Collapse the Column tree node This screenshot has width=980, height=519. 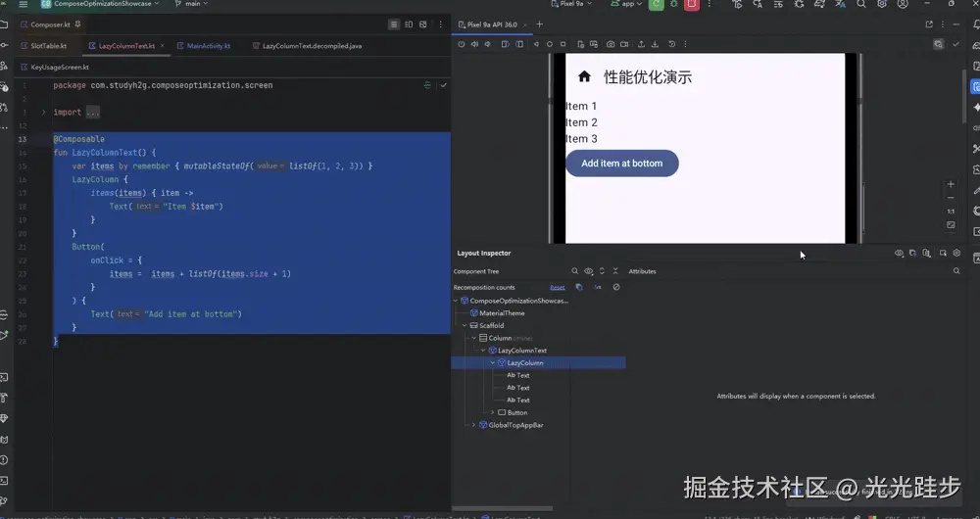[473, 338]
